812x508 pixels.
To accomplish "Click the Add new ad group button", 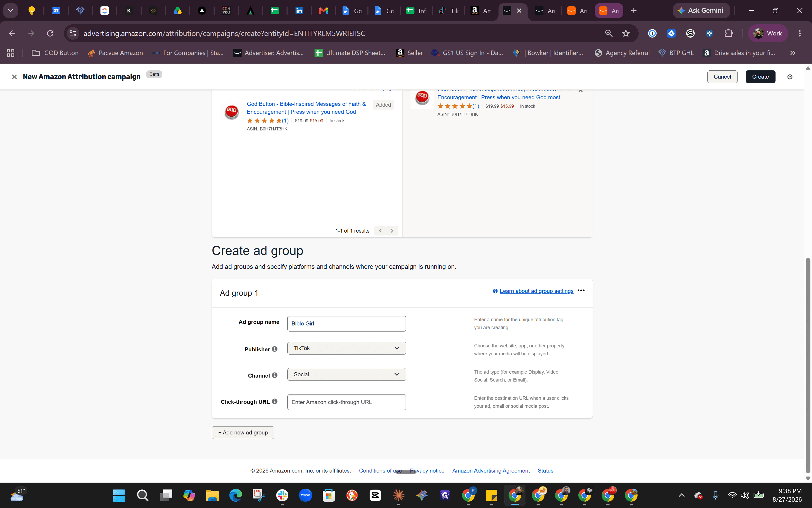I will (243, 433).
